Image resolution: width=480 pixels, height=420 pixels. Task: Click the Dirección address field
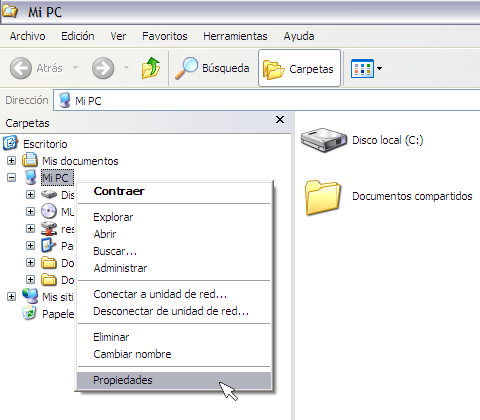[267, 100]
